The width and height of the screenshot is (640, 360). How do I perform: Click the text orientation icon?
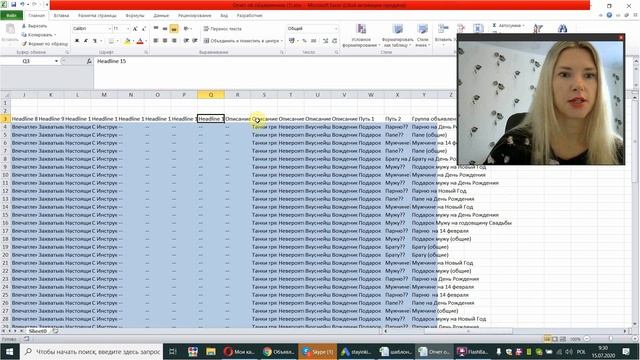(x=187, y=29)
